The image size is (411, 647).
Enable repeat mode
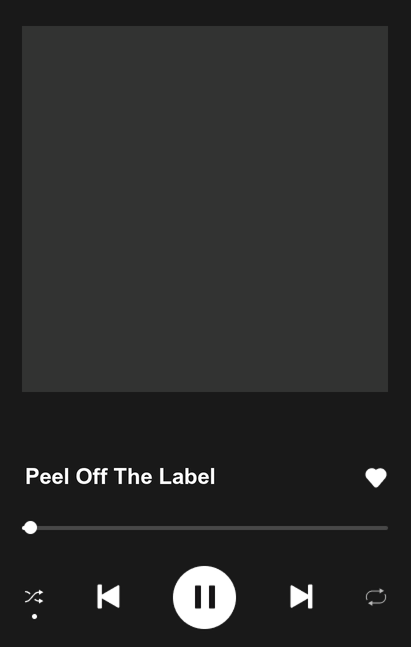pyautogui.click(x=376, y=597)
